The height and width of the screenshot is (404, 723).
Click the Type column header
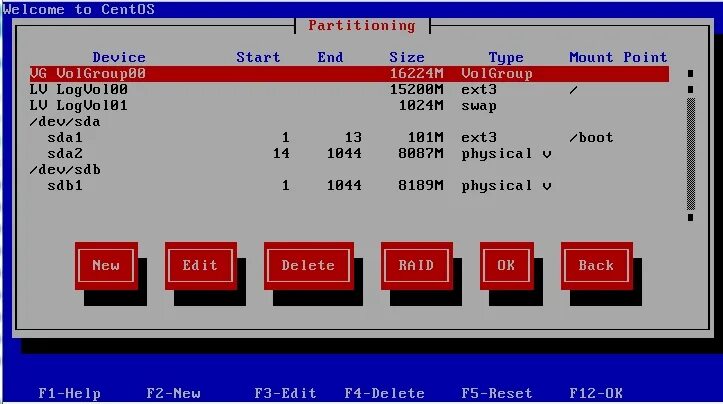[506, 57]
